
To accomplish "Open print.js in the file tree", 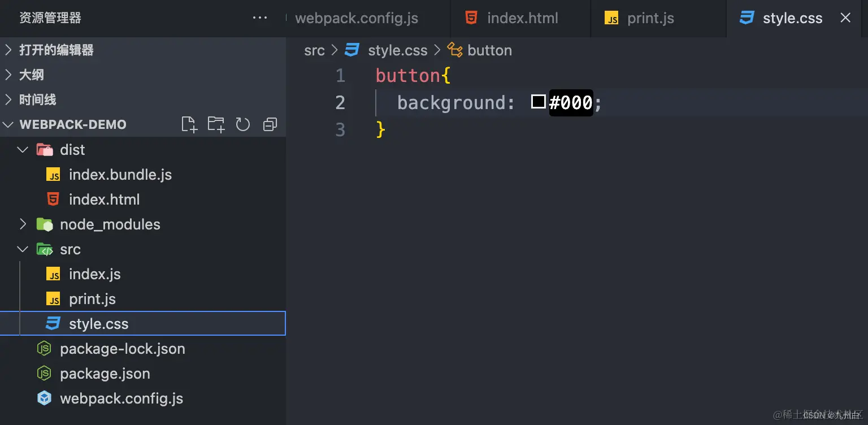I will [92, 299].
